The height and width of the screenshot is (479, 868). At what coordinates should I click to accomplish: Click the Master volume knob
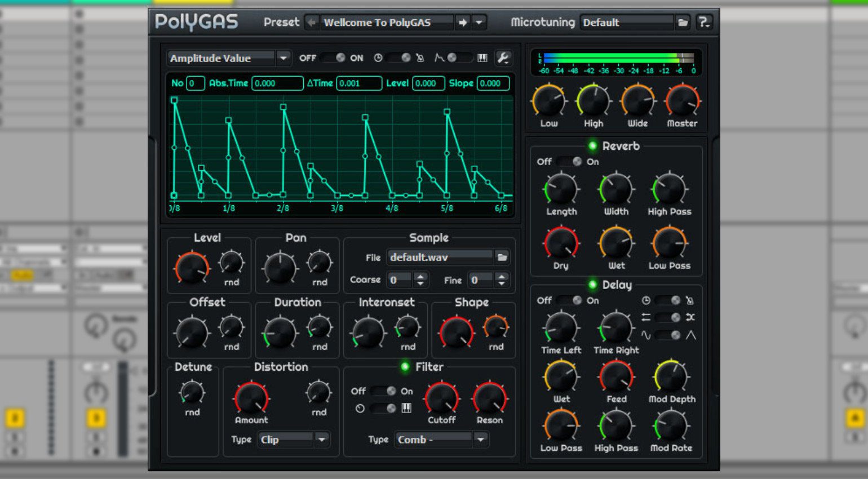[682, 101]
